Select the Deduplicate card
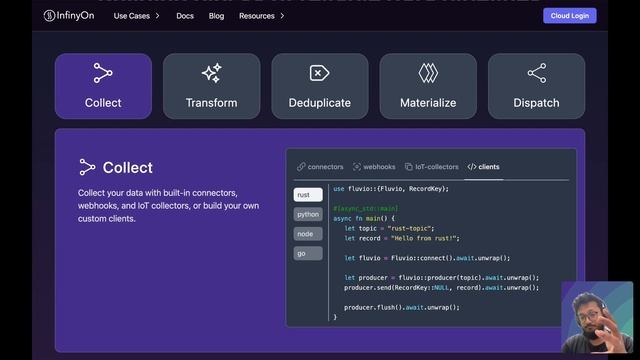This screenshot has width=640, height=360. click(320, 86)
